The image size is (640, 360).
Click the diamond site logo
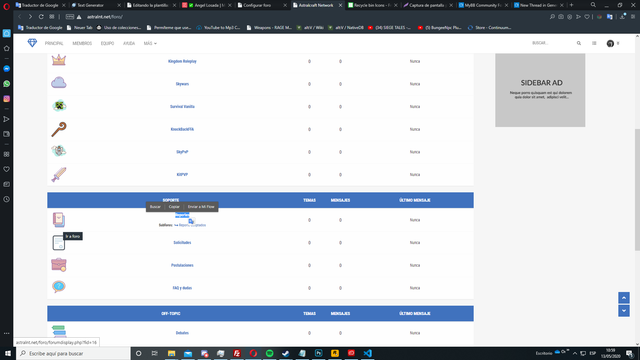coord(32,43)
